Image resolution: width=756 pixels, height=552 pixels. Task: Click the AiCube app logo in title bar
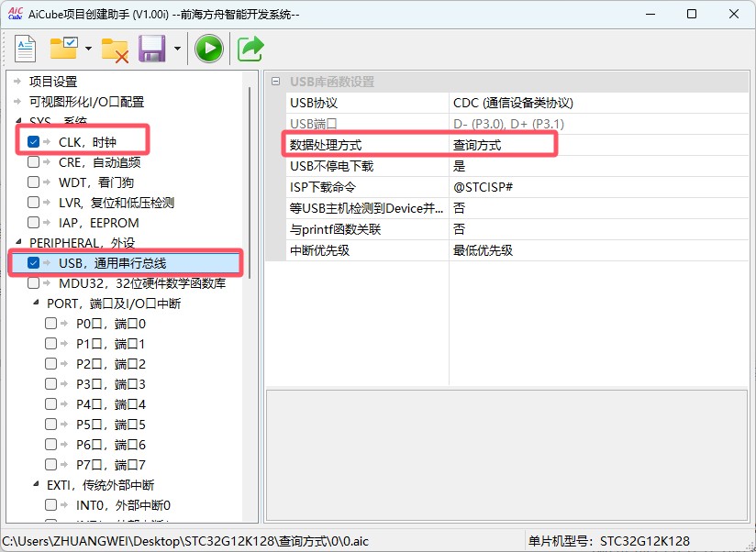point(16,14)
